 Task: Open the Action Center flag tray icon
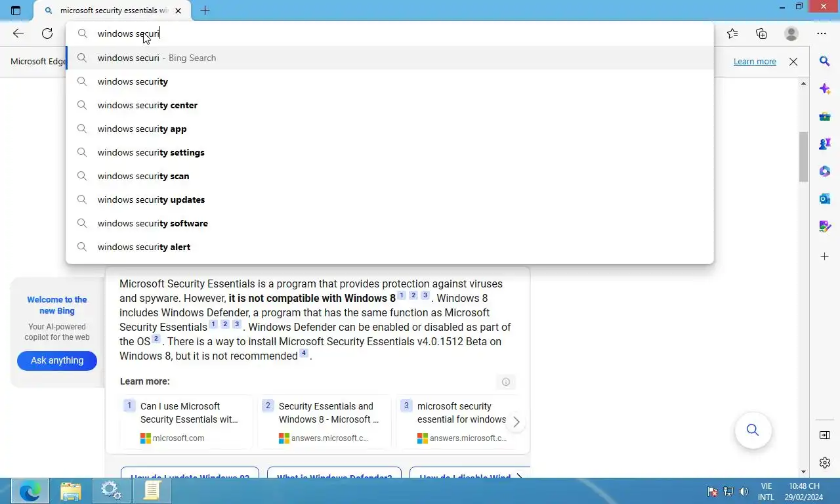click(713, 492)
